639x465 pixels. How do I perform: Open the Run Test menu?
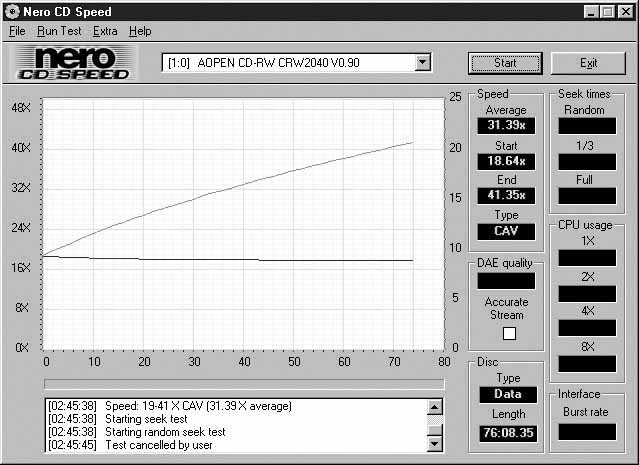(59, 31)
